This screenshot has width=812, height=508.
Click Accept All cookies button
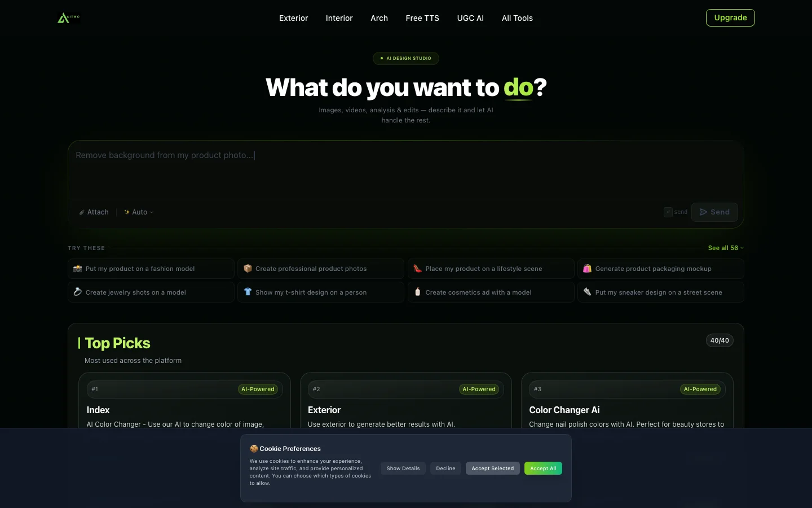543,468
